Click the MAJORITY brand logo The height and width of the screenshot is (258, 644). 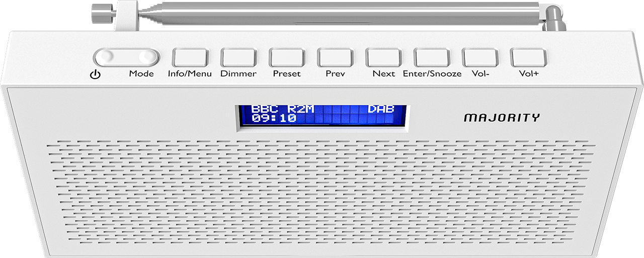click(x=502, y=118)
